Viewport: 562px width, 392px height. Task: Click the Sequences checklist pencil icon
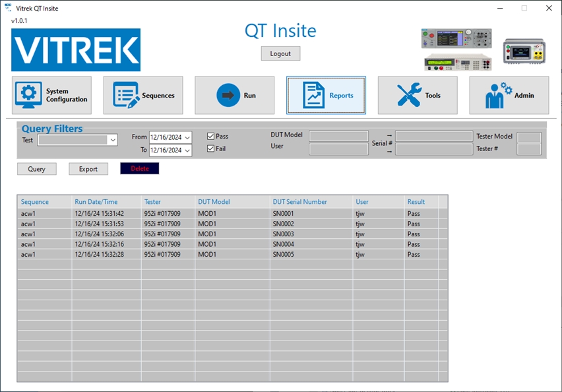pos(126,95)
